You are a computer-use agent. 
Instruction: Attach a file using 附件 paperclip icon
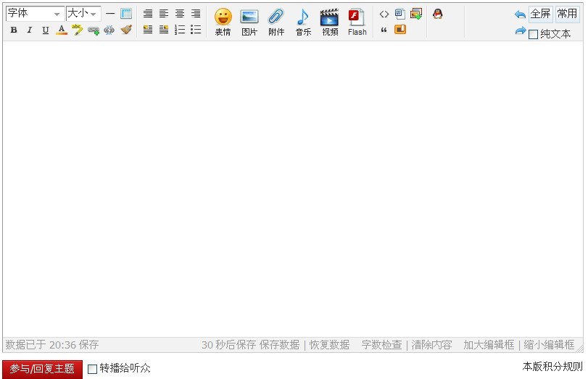(276, 22)
